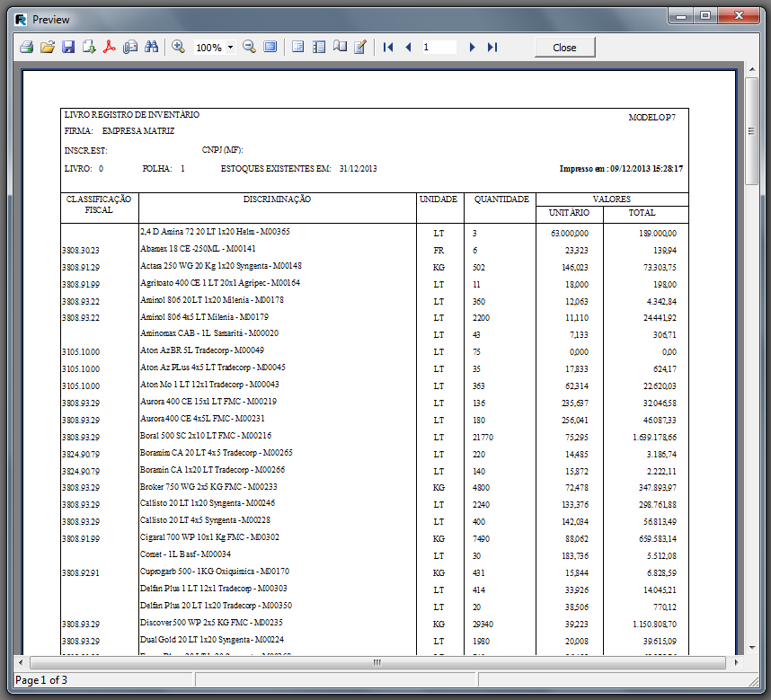Click the horizontal scrollbar right arrow
The height and width of the screenshot is (700, 771).
point(736,662)
